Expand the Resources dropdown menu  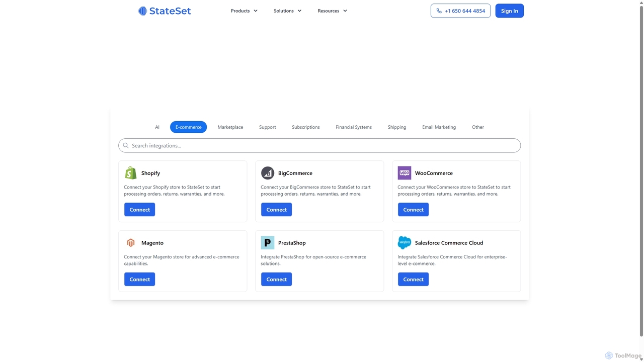coord(333,11)
